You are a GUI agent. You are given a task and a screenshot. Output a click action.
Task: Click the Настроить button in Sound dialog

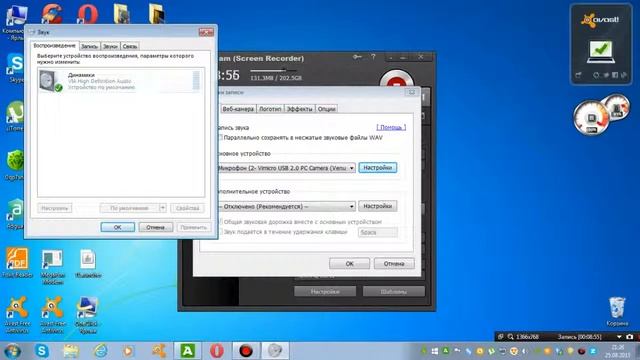pyautogui.click(x=55, y=208)
